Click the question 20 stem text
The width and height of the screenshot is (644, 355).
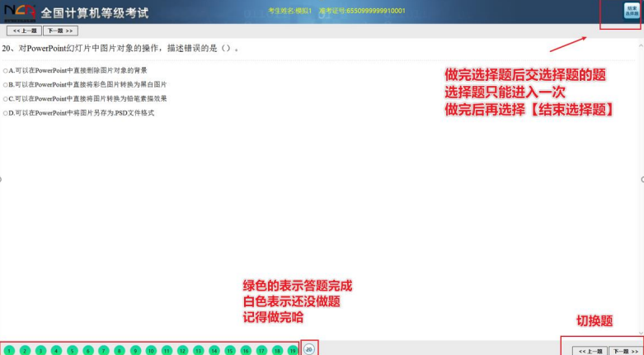pyautogui.click(x=120, y=49)
